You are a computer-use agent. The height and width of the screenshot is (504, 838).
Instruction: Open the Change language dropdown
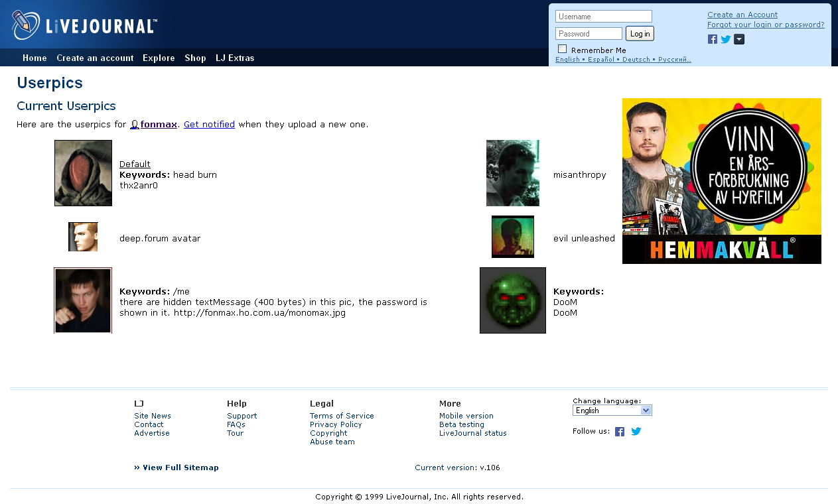(612, 410)
